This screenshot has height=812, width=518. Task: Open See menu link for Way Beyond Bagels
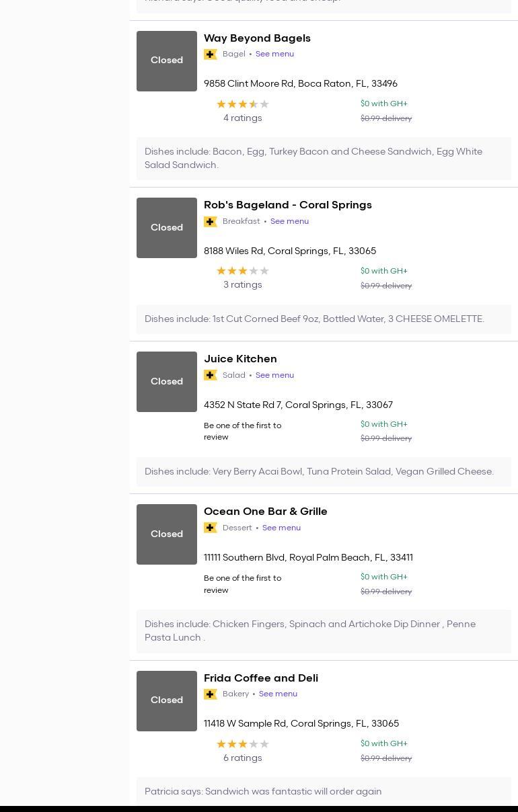274,54
